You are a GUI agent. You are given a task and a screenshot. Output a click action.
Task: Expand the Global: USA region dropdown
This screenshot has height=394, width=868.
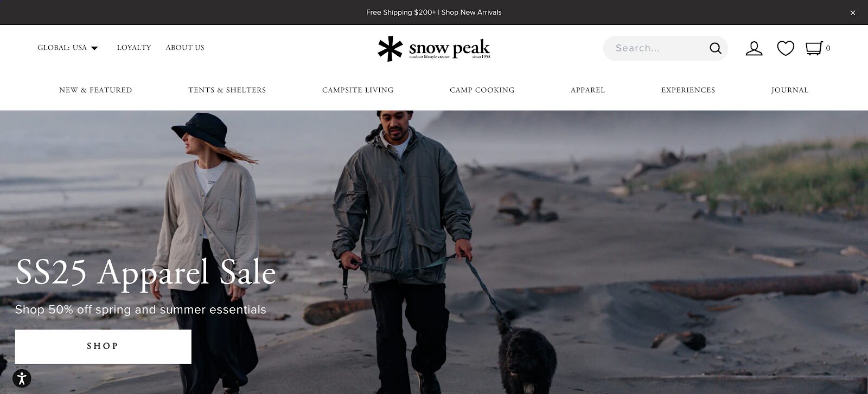tap(68, 48)
